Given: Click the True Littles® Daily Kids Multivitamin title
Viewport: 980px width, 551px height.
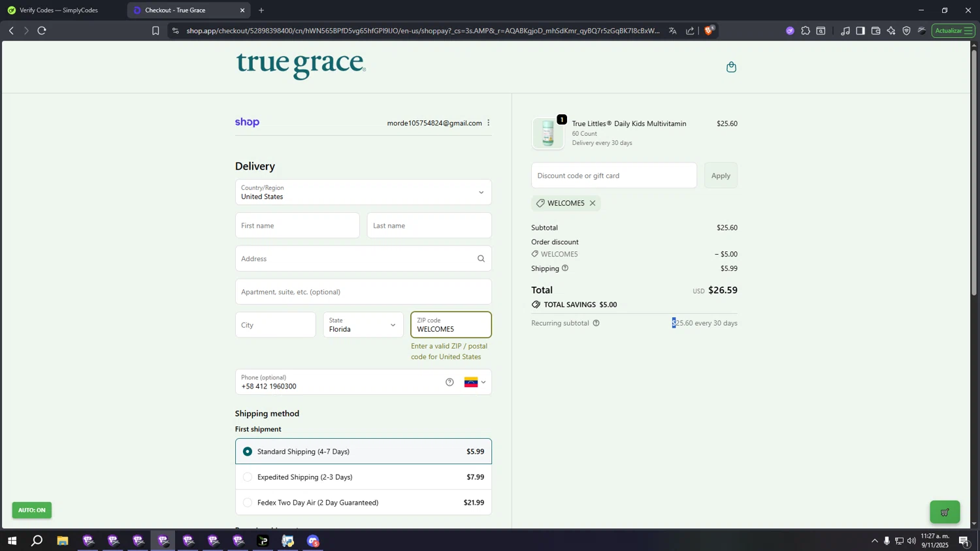Looking at the screenshot, I should [629, 123].
